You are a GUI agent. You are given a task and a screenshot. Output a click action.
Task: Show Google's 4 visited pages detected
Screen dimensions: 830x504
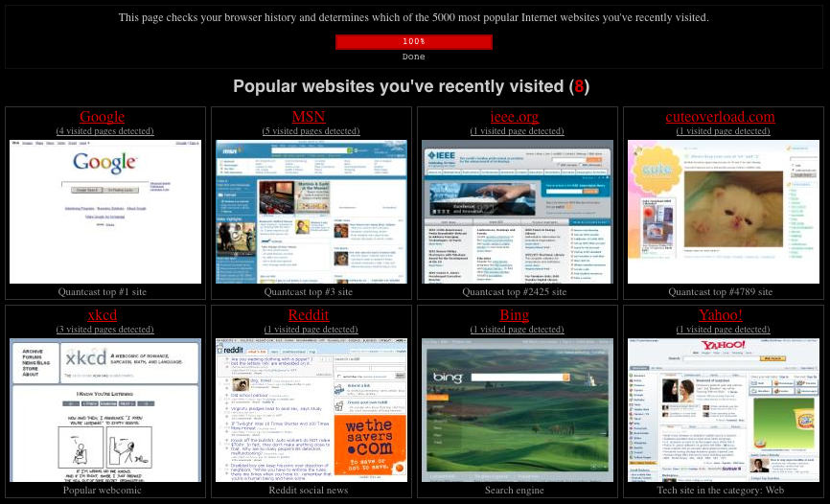(104, 131)
